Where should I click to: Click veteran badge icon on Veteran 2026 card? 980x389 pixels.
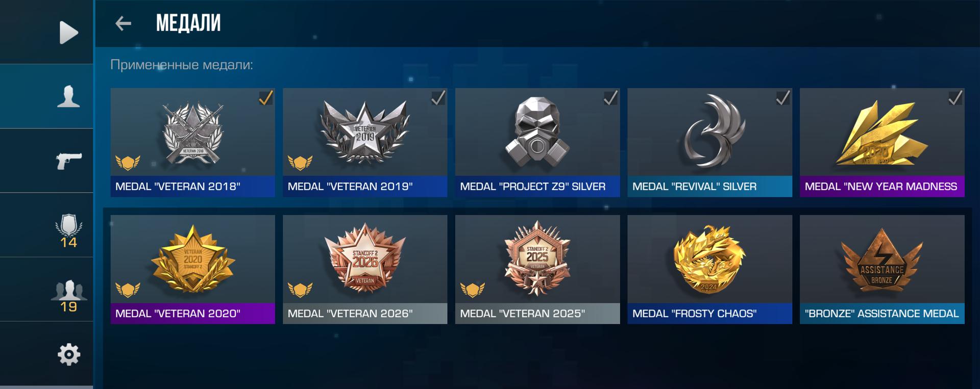pyautogui.click(x=300, y=290)
